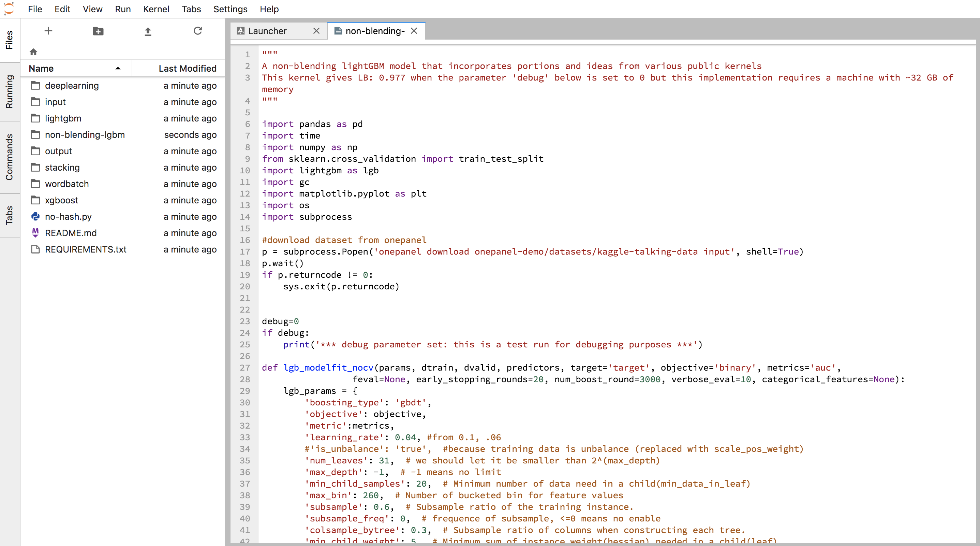Viewport: 980px width, 546px height.
Task: Switch to the Launcher tab
Action: coord(267,31)
